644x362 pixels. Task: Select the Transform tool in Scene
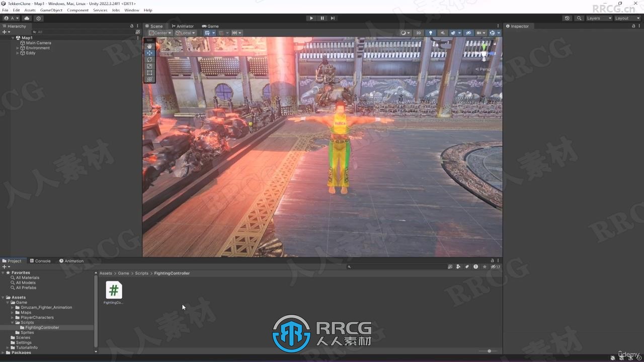pyautogui.click(x=149, y=79)
